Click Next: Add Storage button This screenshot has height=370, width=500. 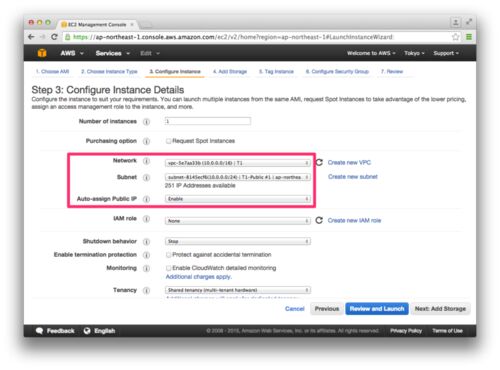(440, 309)
